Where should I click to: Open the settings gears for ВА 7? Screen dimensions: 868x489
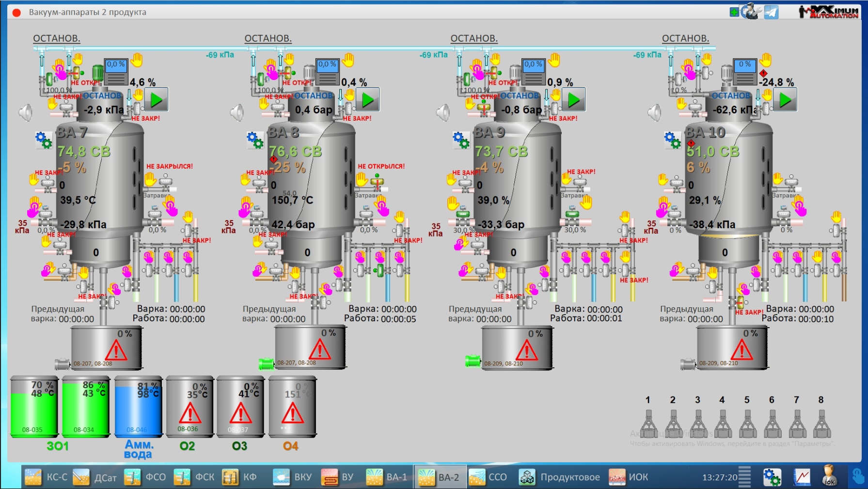pos(44,140)
